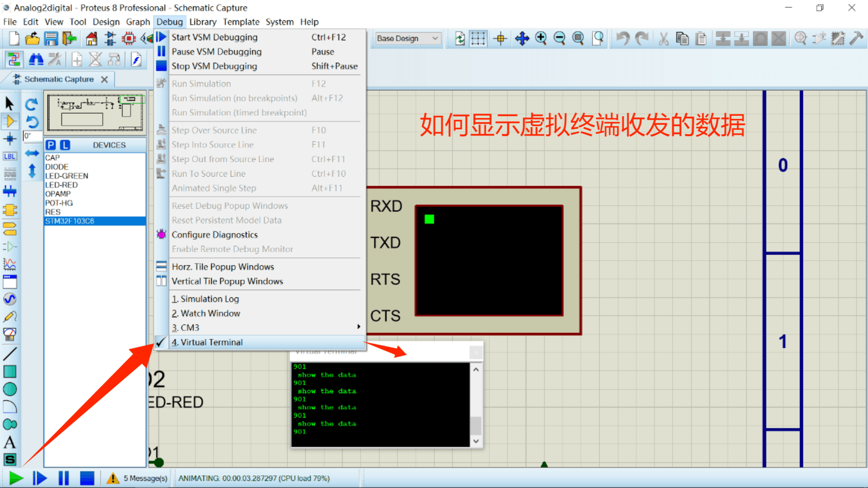Select the Zoom In tool icon

click(541, 38)
